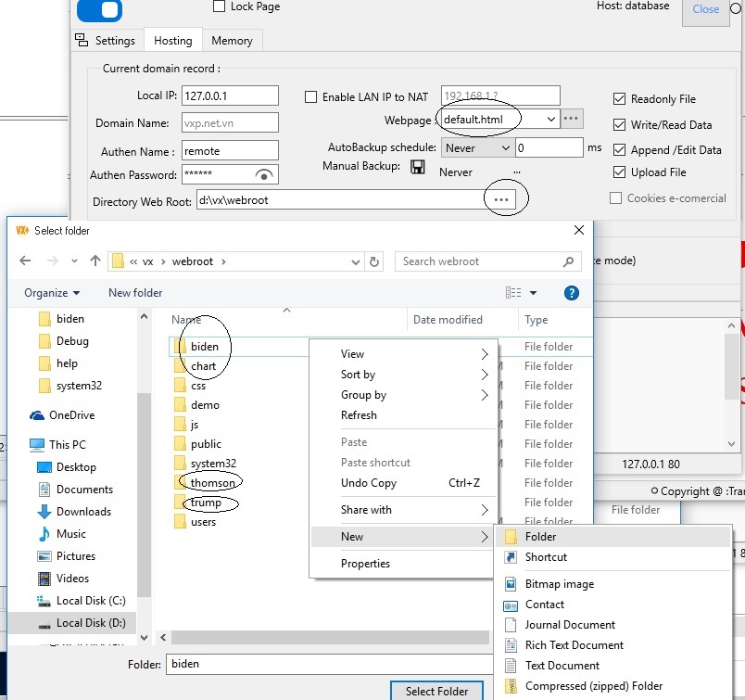Toggle the blue switch at top left
The image size is (745, 700).
click(98, 10)
